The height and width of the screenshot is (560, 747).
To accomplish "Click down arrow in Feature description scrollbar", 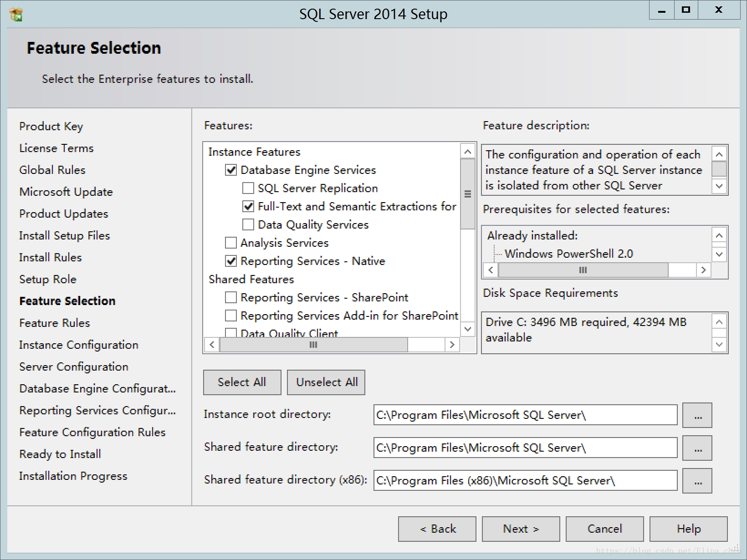I will pyautogui.click(x=719, y=186).
